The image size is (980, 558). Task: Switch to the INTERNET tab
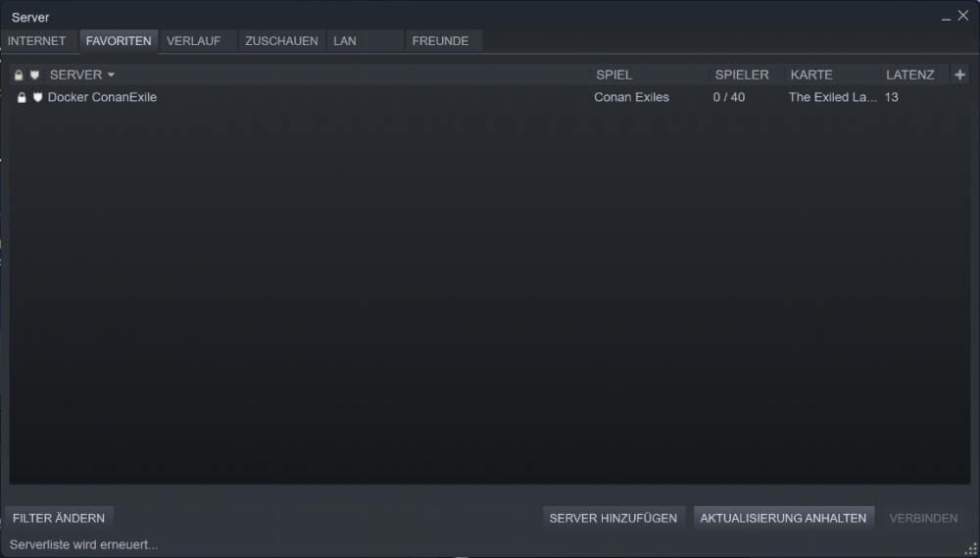(37, 41)
